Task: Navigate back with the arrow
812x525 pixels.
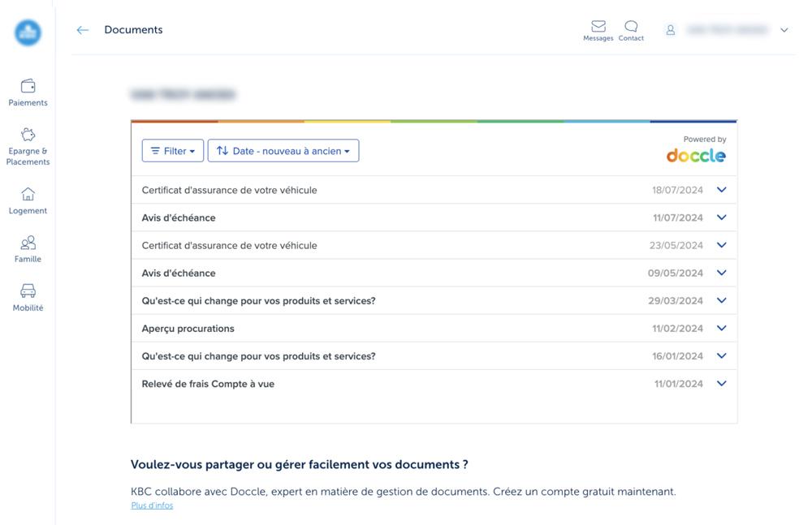Action: point(82,29)
